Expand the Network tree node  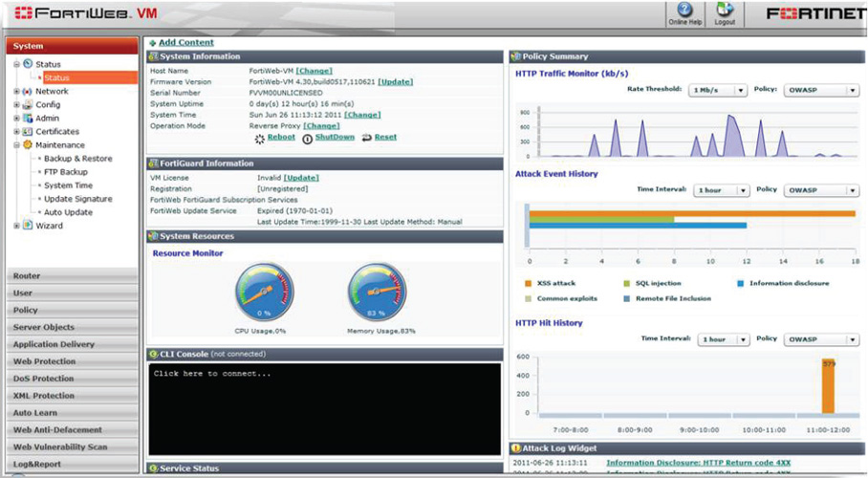click(x=16, y=92)
